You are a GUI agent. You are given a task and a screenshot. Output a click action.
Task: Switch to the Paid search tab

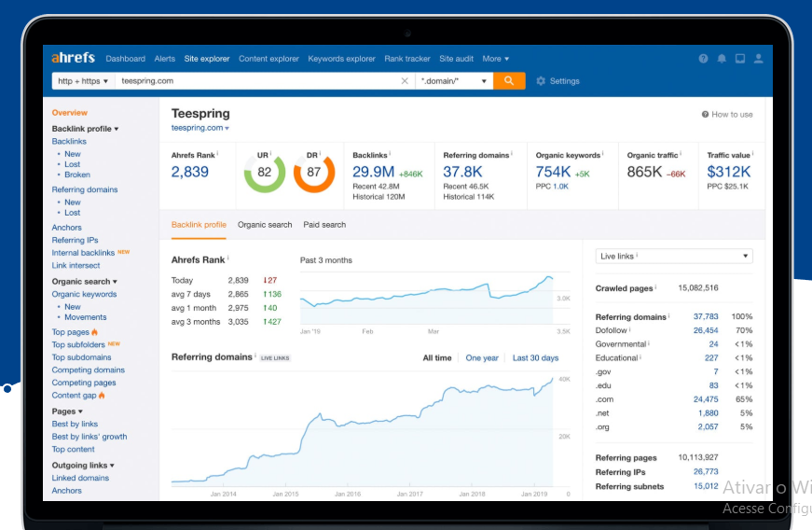(x=324, y=224)
